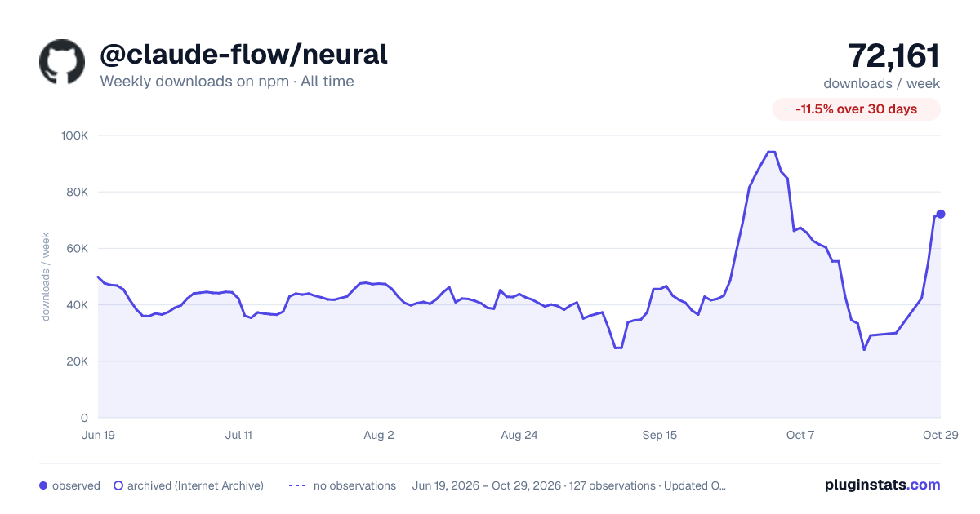The width and height of the screenshot is (980, 514).
Task: Click the Jul 11 x-axis label
Action: click(x=238, y=435)
